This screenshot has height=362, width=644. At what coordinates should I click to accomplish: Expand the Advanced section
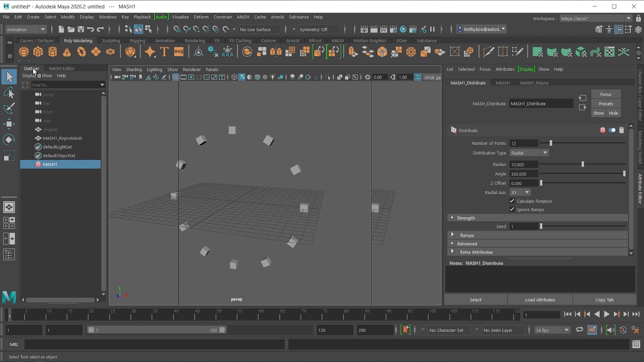tap(538, 244)
